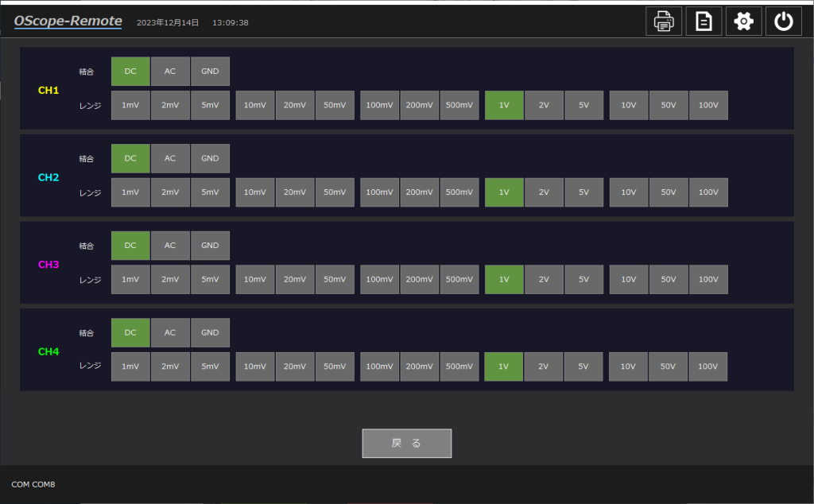
Task: Click the power icon to exit
Action: 783,21
